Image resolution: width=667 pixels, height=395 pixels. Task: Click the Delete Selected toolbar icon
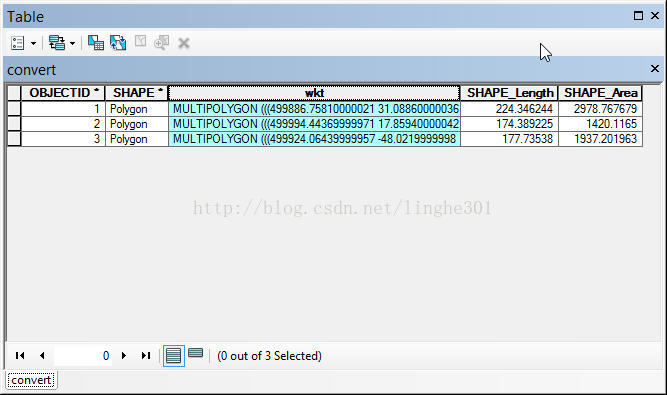[x=184, y=43]
